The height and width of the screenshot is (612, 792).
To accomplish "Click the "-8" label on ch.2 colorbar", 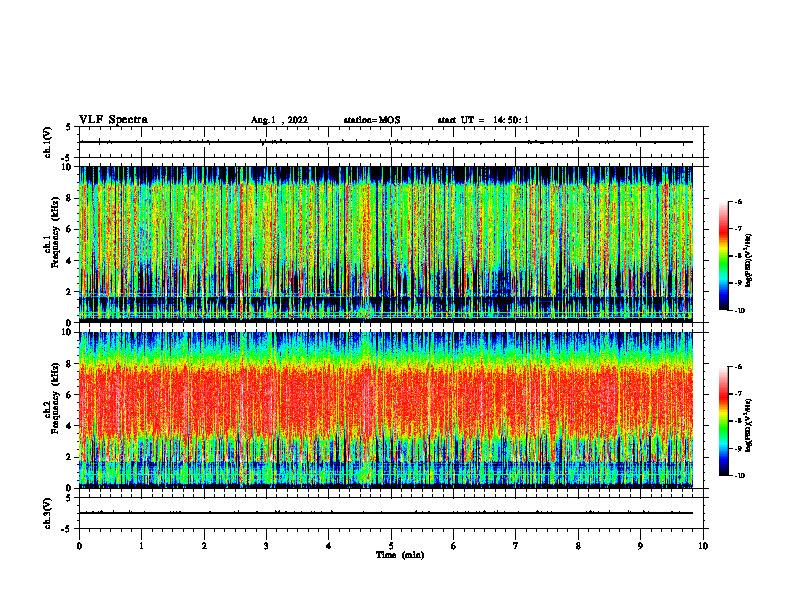I will [739, 421].
